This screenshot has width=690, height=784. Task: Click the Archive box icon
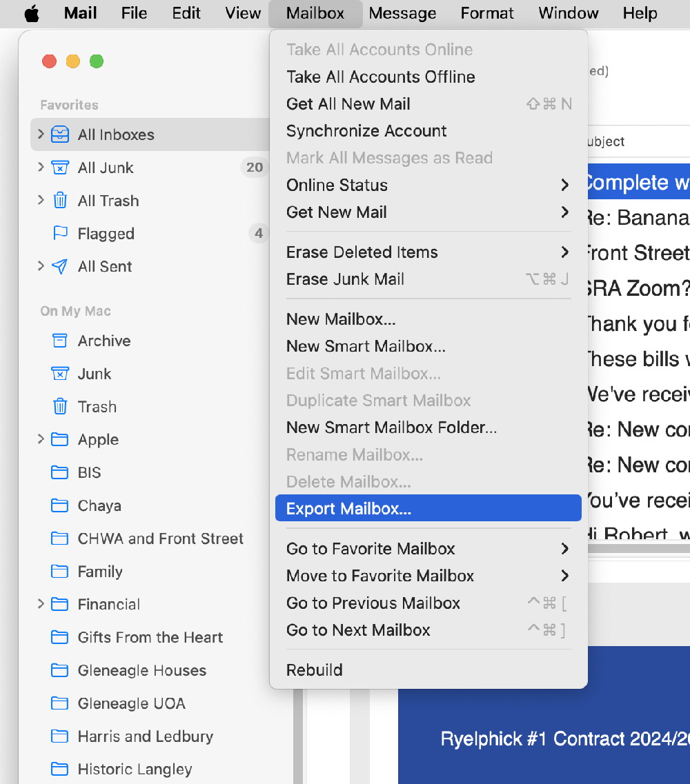click(60, 341)
